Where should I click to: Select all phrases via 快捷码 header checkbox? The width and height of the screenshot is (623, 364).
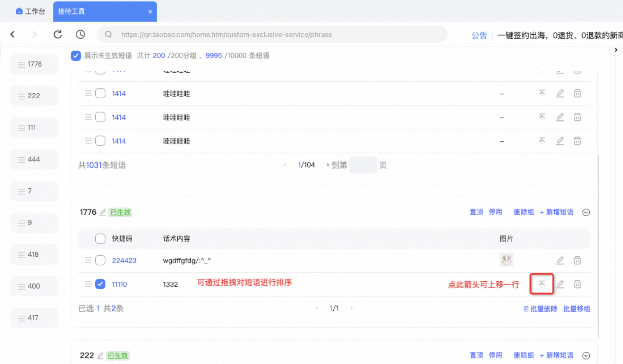click(100, 238)
